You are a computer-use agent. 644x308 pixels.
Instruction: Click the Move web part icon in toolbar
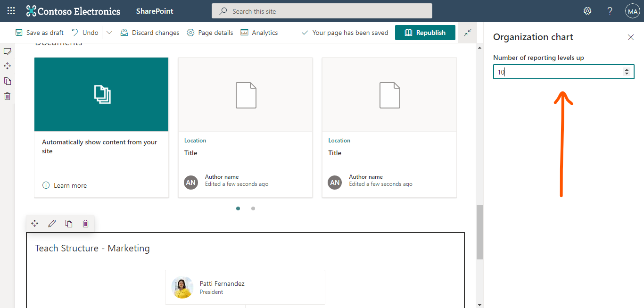[34, 223]
